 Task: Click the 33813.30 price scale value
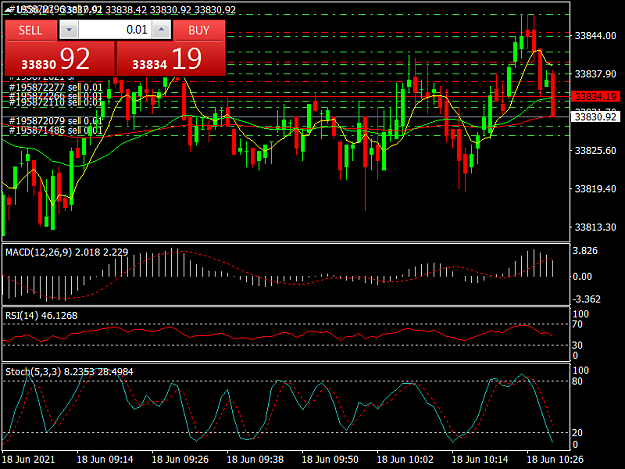(595, 227)
